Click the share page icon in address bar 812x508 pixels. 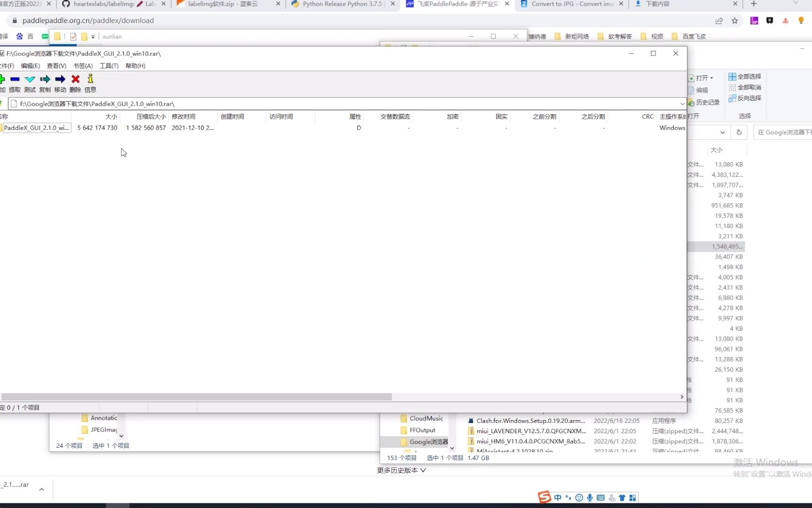(x=719, y=21)
